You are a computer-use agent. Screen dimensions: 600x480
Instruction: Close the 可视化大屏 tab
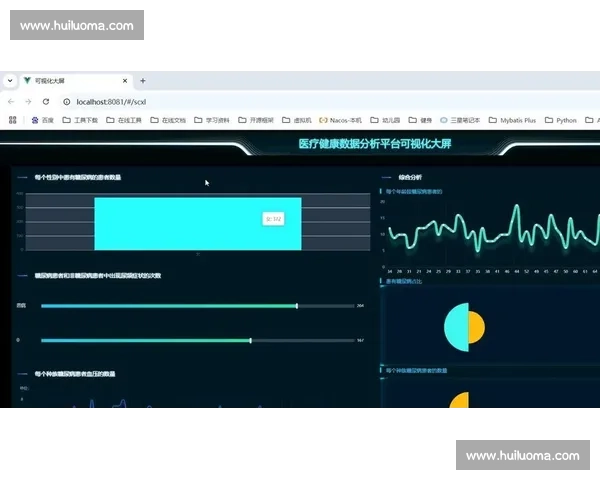tap(125, 81)
